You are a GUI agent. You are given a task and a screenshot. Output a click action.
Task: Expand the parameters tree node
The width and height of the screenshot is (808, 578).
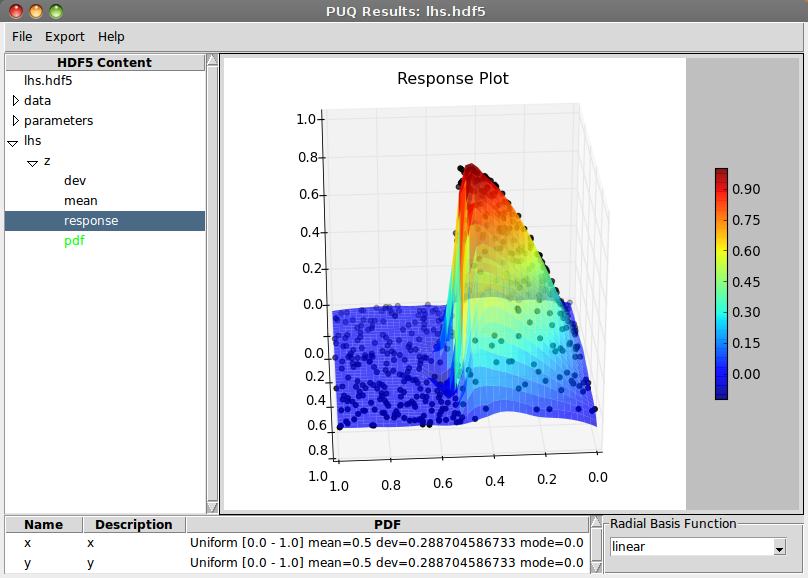15,121
